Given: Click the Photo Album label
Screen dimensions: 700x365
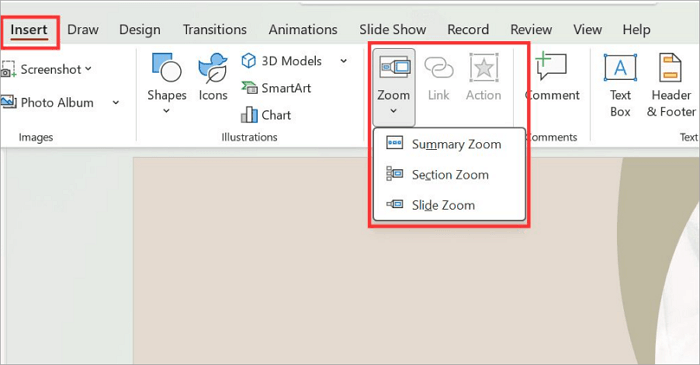Looking at the screenshot, I should click(x=57, y=103).
